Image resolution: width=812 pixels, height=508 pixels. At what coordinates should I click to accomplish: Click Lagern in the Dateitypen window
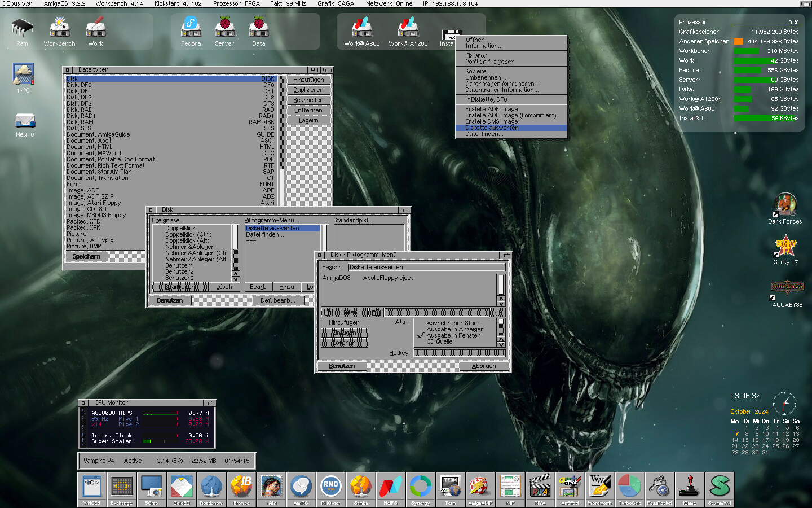(x=308, y=121)
